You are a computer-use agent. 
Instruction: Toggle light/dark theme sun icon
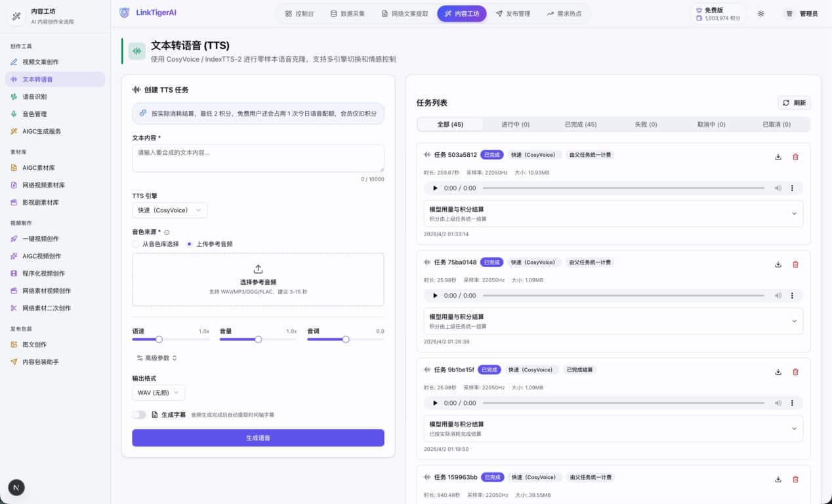point(760,14)
